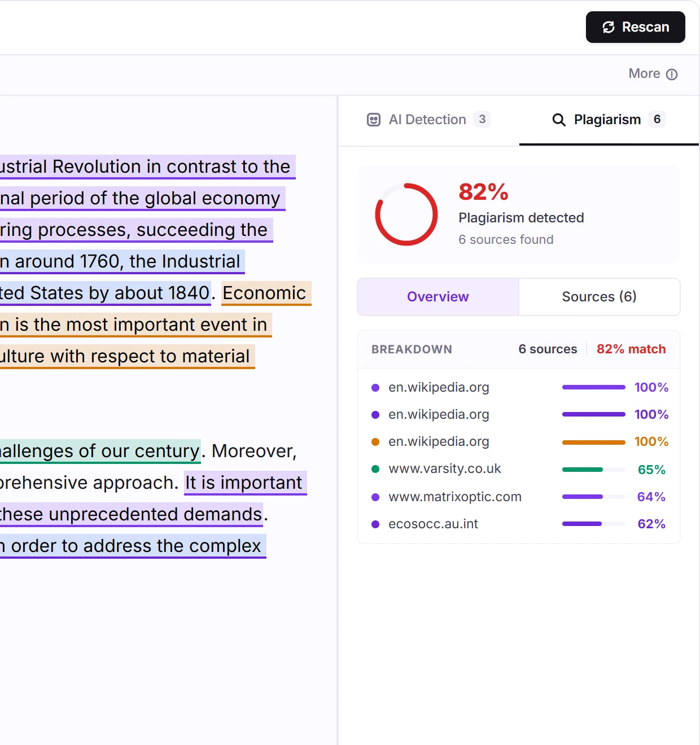
Task: Click the 62% value for ecosocc.au.int
Action: click(x=651, y=524)
